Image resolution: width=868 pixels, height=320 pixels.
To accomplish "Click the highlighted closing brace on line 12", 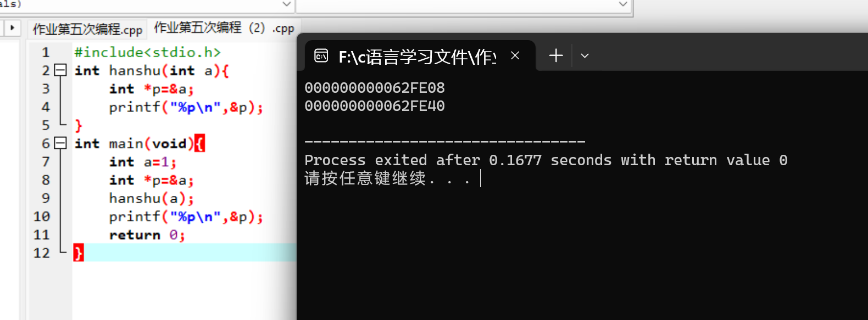I will (79, 253).
